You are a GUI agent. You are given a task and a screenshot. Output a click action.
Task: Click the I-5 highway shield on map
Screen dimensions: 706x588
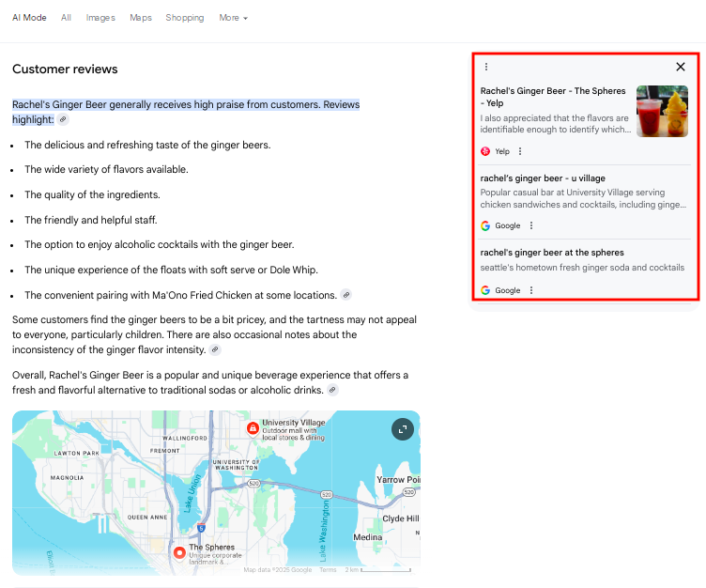pyautogui.click(x=201, y=528)
